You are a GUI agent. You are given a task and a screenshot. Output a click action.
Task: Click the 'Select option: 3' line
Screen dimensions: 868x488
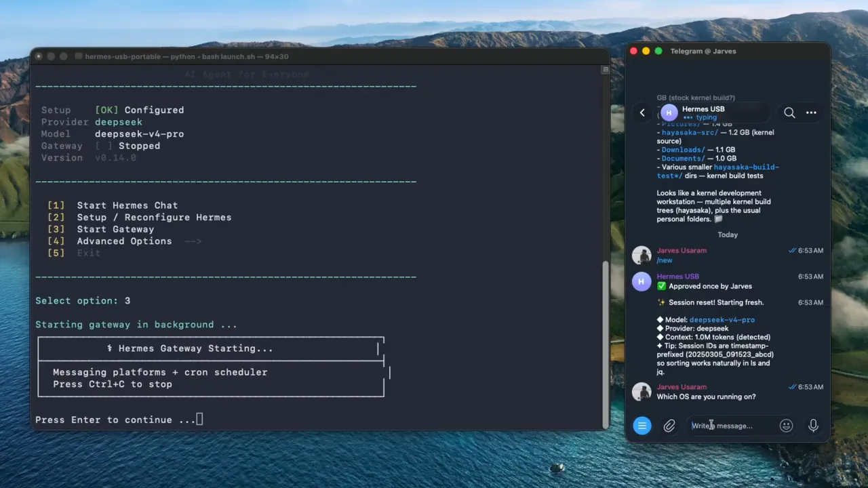[83, 301]
